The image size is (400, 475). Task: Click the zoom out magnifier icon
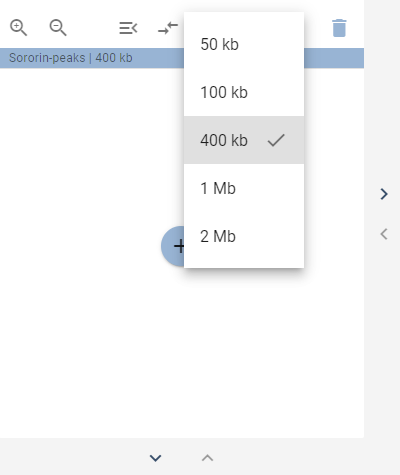pos(58,28)
